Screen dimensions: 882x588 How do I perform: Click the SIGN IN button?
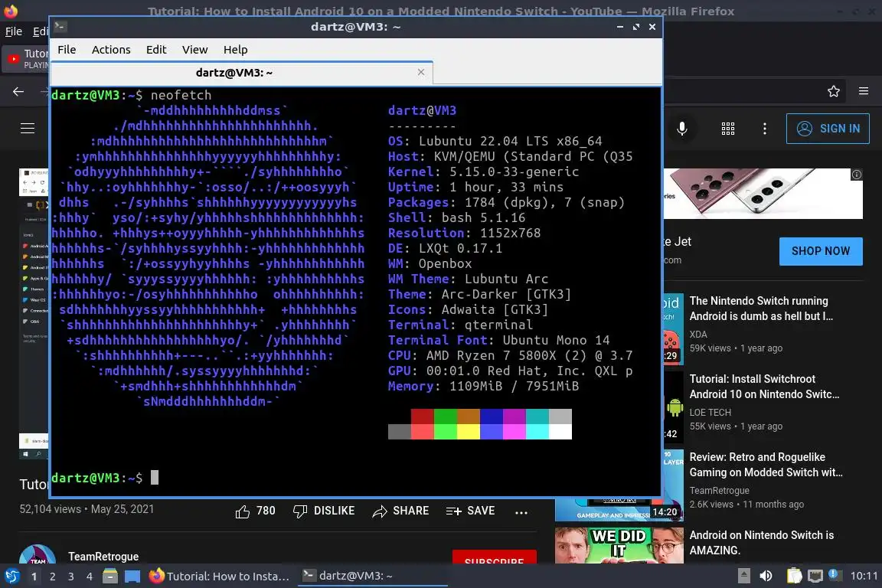828,129
